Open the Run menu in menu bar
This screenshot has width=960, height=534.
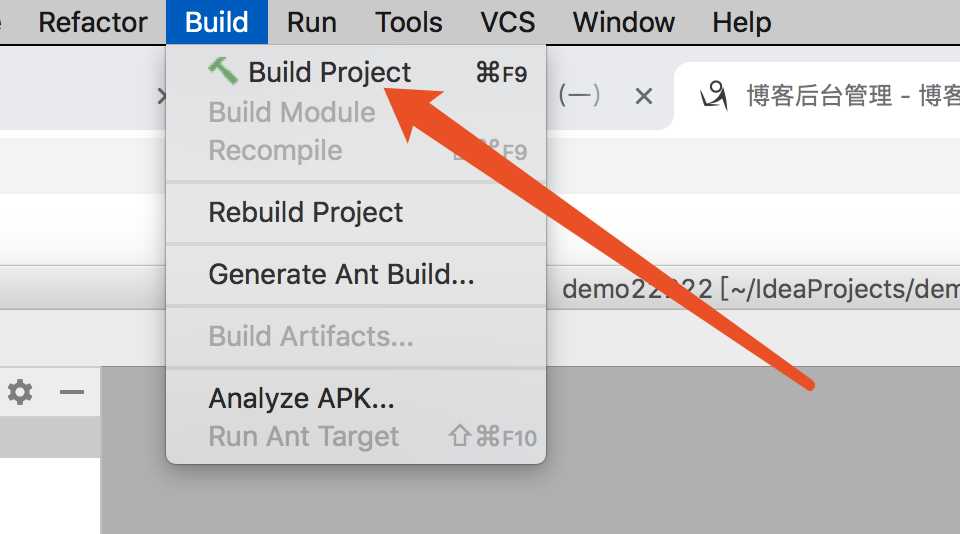pos(312,22)
